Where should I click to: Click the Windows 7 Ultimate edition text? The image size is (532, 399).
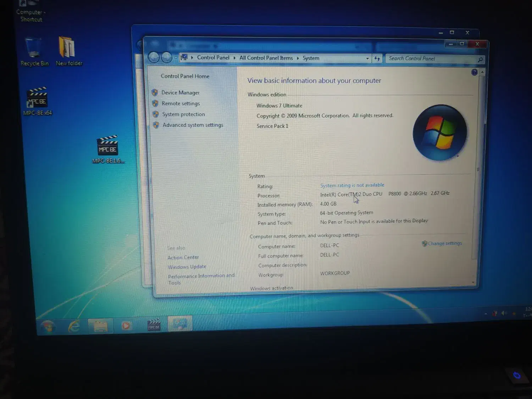click(x=279, y=106)
